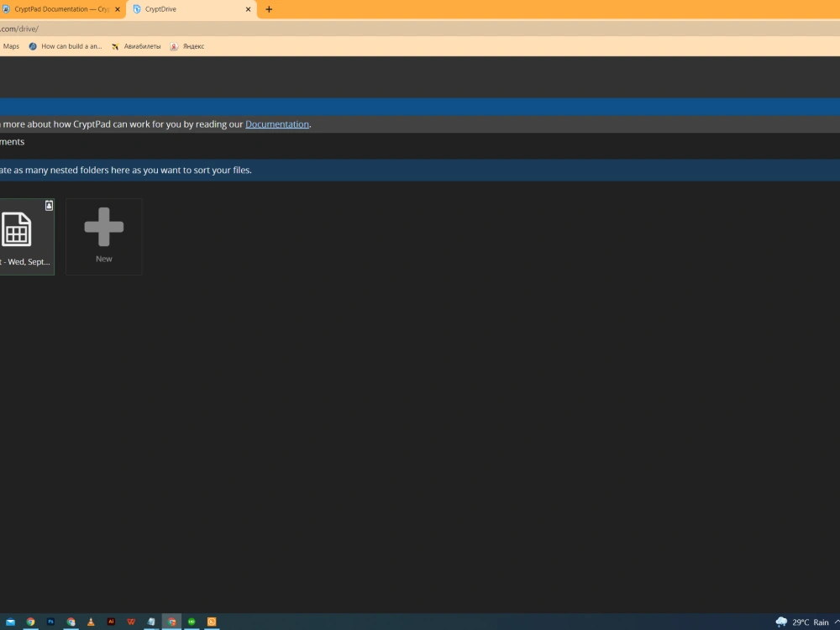Select the CryptDrive browser tab
Image resolution: width=840 pixels, height=630 pixels.
(192, 9)
